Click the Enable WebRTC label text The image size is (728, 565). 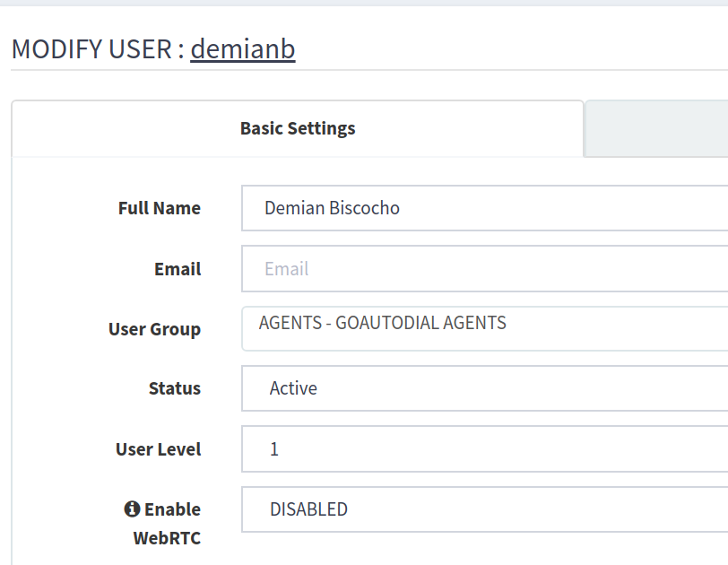167,524
